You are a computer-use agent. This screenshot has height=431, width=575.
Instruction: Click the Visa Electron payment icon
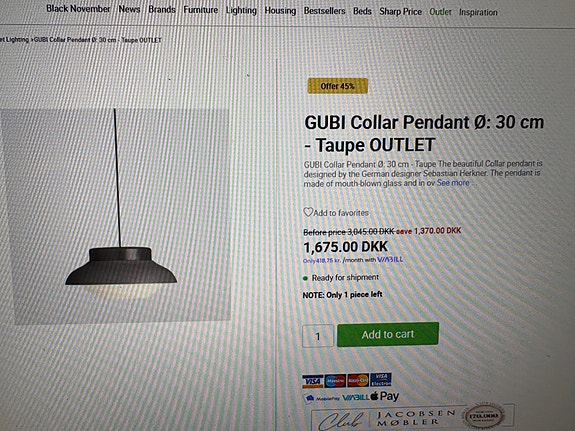[381, 380]
